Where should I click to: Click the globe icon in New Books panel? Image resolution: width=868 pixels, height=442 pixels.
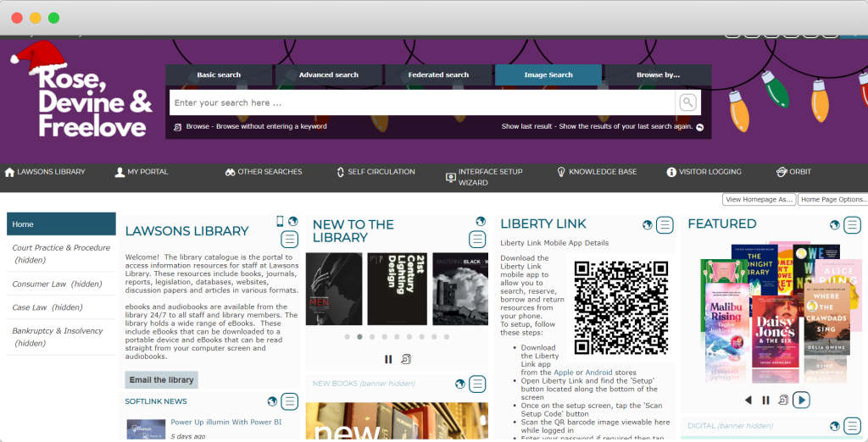459,384
